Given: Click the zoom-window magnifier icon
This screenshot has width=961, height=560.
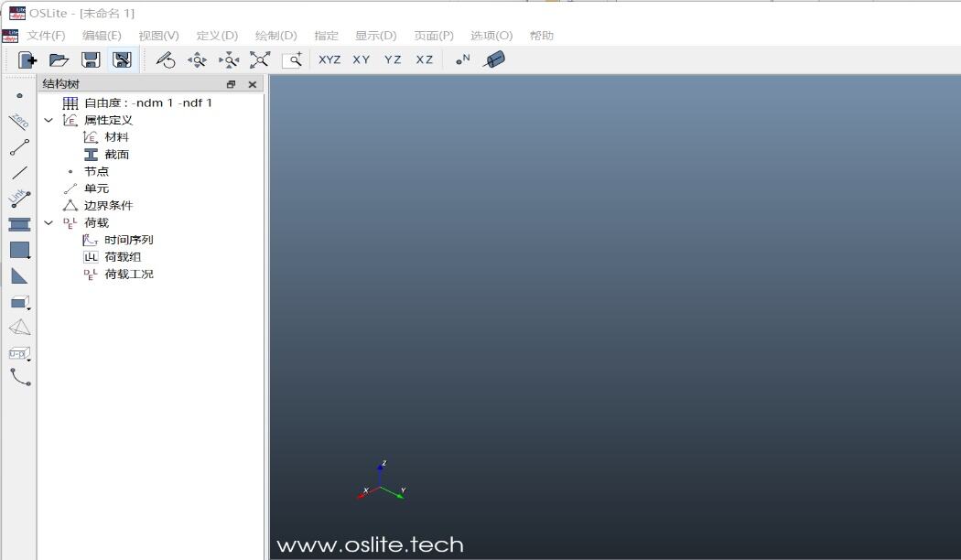Looking at the screenshot, I should [293, 59].
